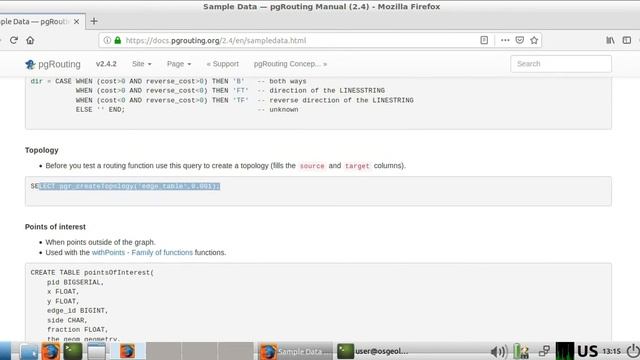The image size is (640, 360).
Task: Expand the Site dropdown menu
Action: [x=141, y=64]
